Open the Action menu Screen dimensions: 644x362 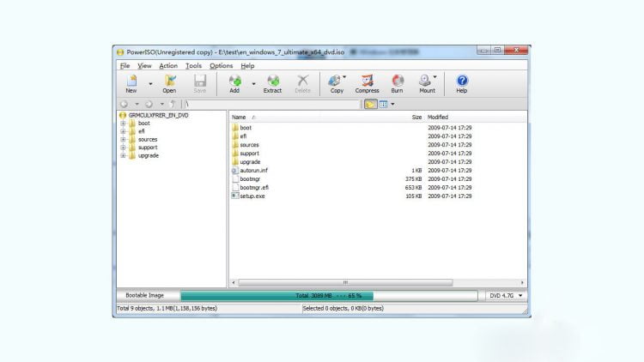click(168, 66)
